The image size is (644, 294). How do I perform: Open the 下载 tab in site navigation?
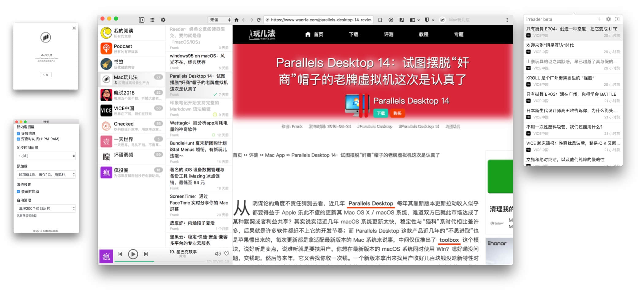[x=353, y=34]
